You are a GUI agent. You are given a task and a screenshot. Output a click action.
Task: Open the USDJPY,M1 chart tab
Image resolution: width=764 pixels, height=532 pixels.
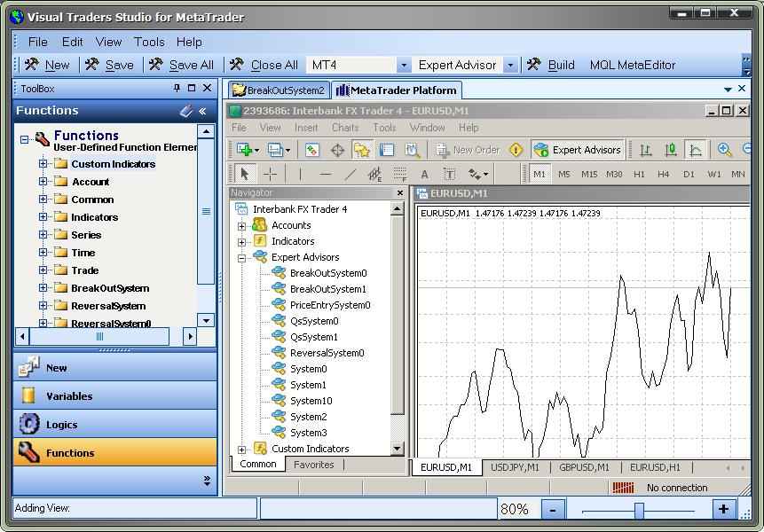(x=515, y=467)
